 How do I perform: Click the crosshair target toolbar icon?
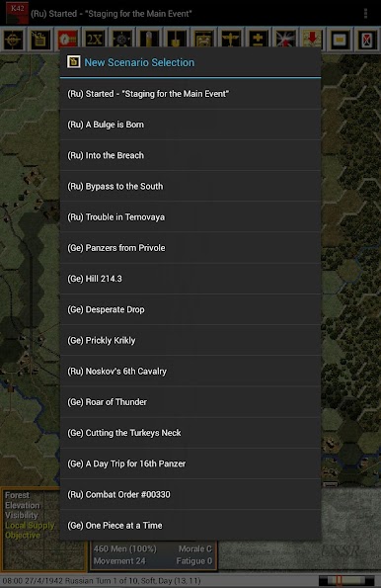(14, 40)
